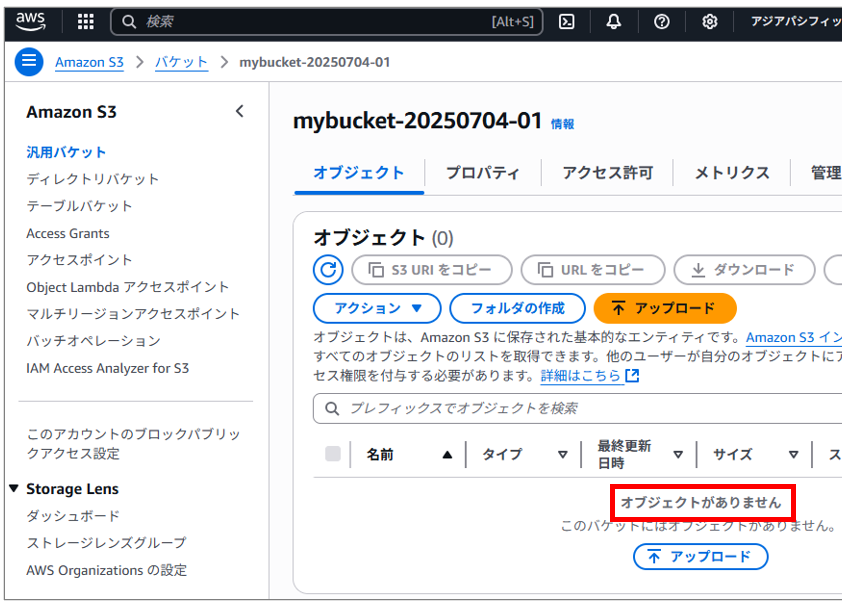Open Storage Lens ダッシュボード

[x=73, y=516]
